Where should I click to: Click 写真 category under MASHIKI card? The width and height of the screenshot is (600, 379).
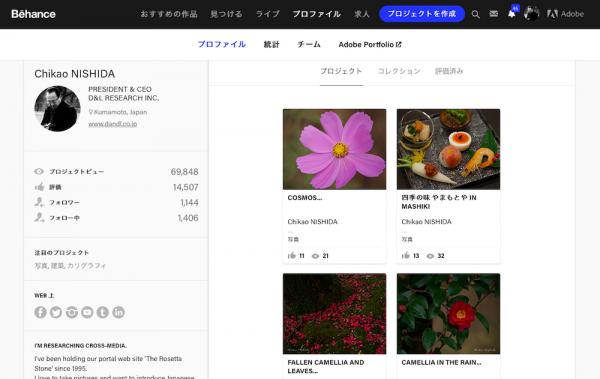coord(407,239)
